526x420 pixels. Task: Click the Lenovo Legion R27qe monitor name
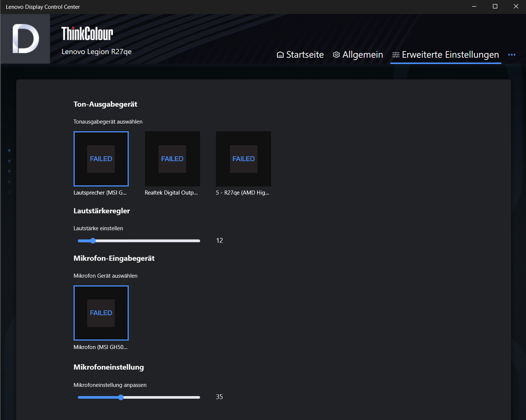point(97,51)
